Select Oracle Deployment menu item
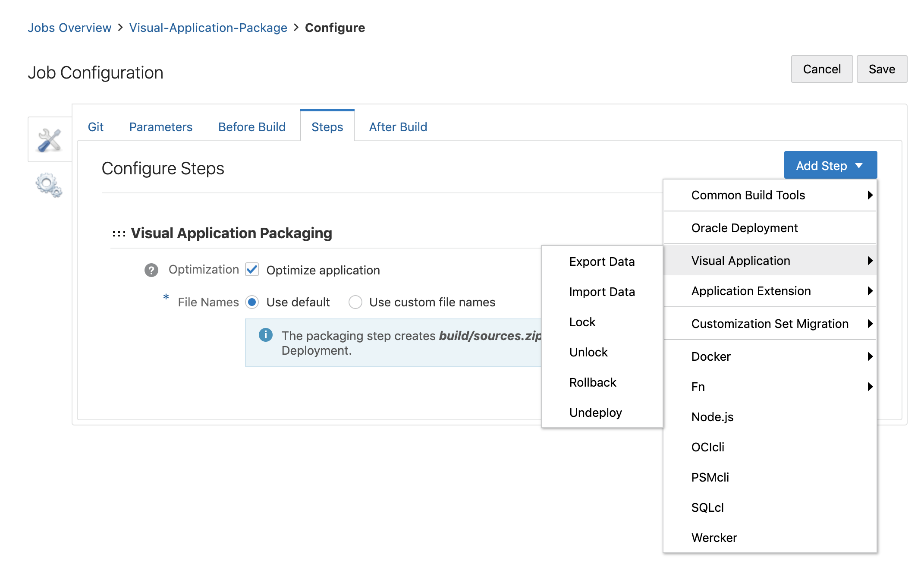Image resolution: width=924 pixels, height=567 pixels. (745, 228)
